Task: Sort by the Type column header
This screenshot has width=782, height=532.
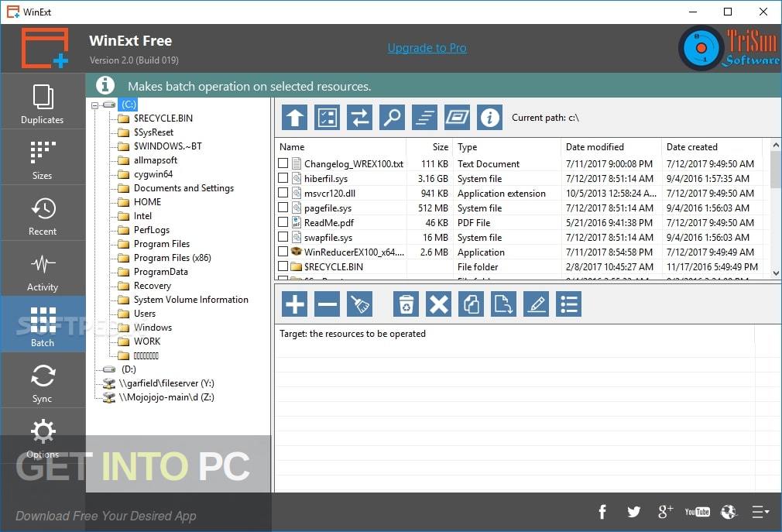Action: coord(506,147)
